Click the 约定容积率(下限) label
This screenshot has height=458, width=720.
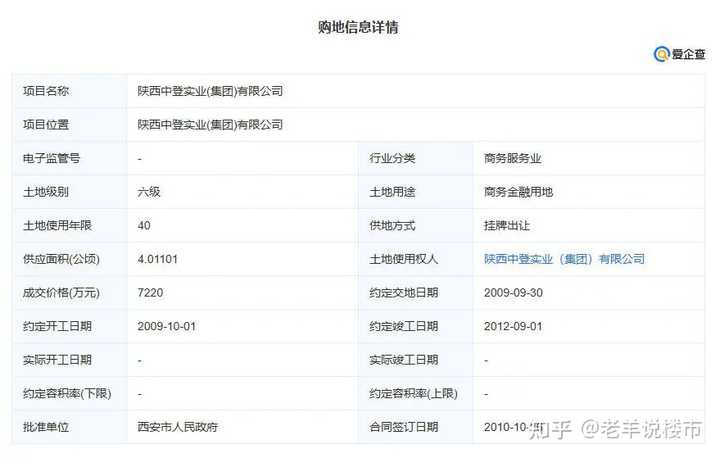67,394
